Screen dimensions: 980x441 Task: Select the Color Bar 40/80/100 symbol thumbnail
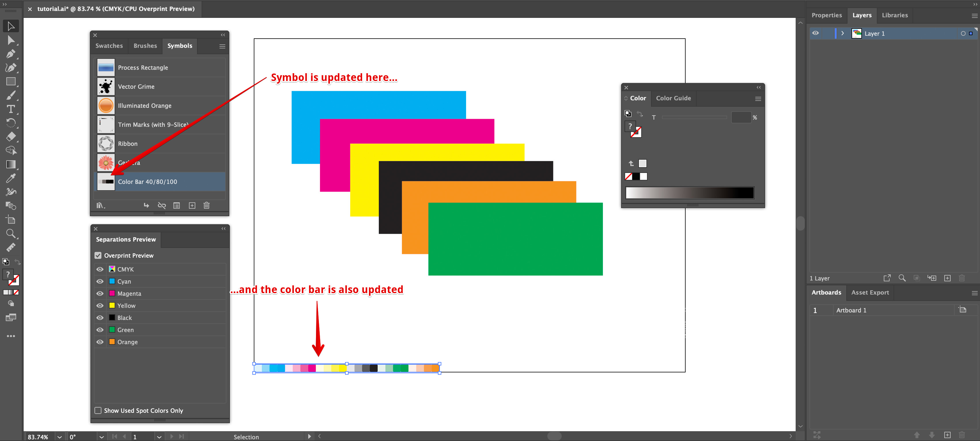click(105, 182)
